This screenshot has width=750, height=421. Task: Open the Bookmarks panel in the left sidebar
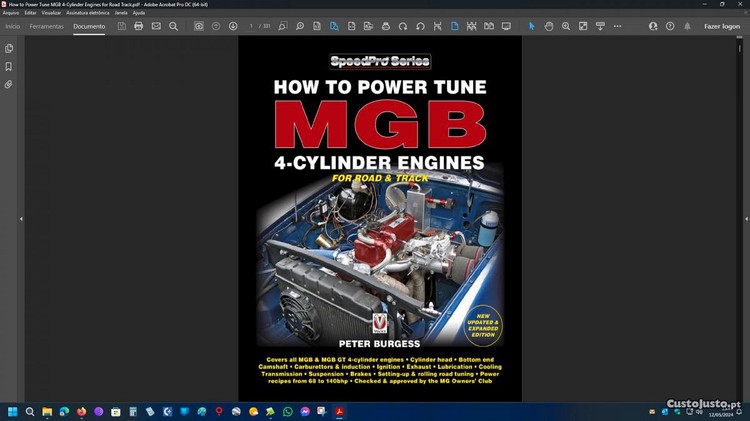coord(9,66)
